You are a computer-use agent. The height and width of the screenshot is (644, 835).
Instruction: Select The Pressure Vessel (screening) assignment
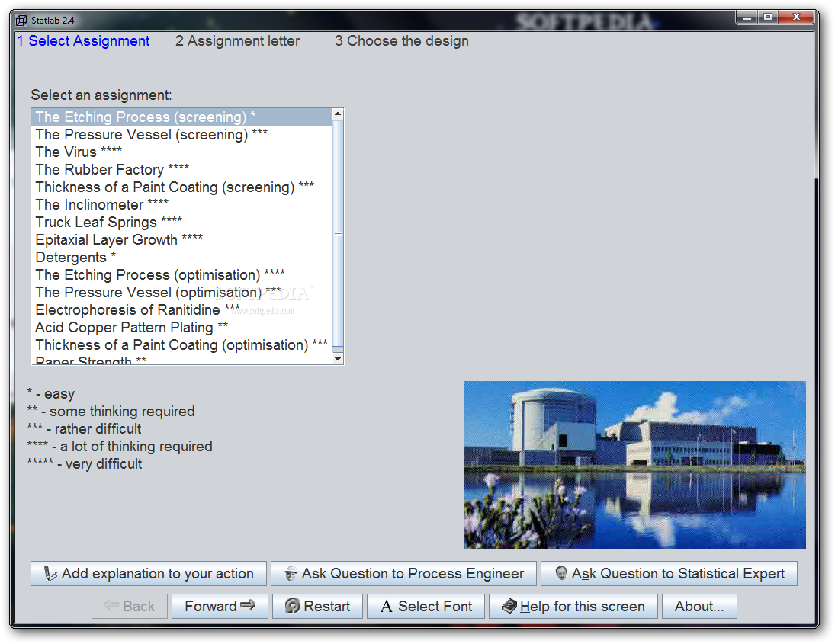coord(181,135)
